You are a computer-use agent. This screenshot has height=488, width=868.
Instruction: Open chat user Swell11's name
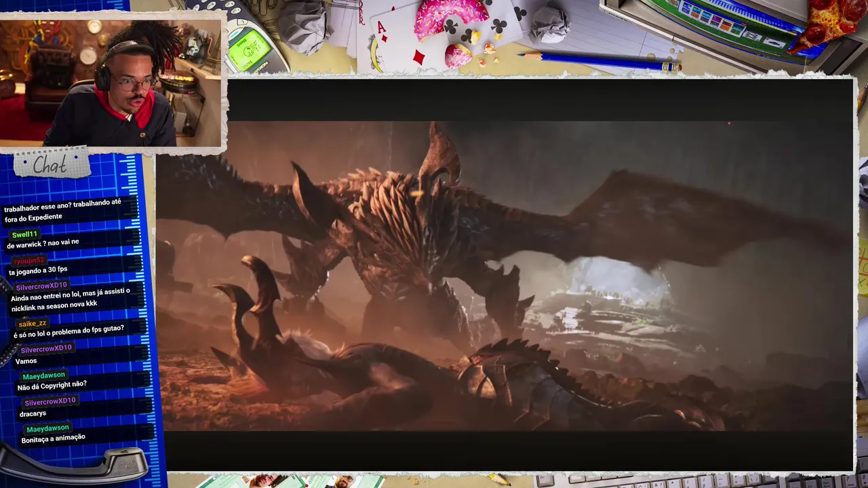(x=24, y=235)
